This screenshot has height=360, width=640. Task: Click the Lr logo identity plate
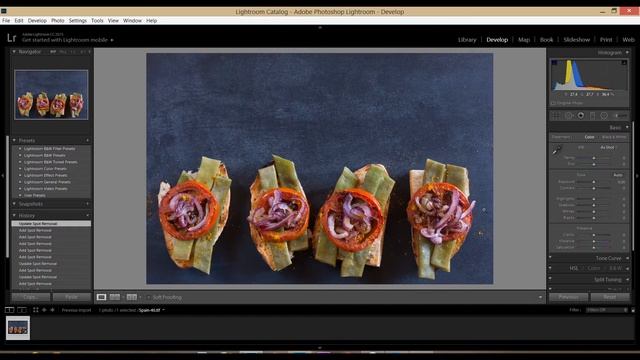(11, 38)
